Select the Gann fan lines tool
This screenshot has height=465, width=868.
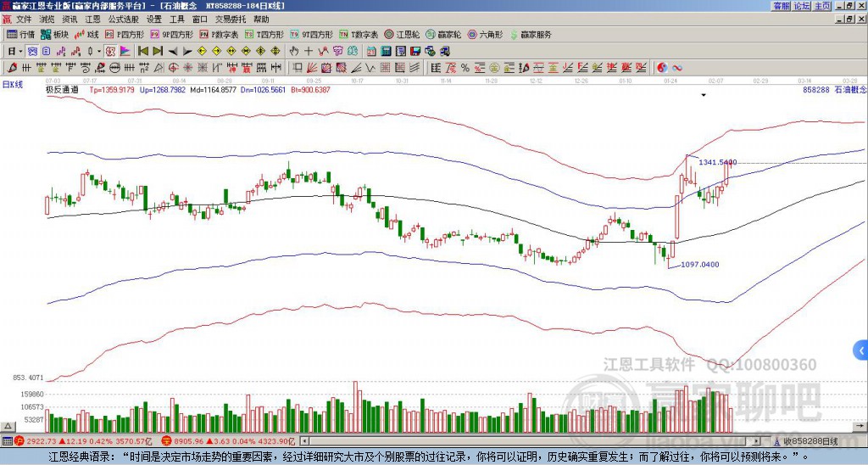pos(312,68)
